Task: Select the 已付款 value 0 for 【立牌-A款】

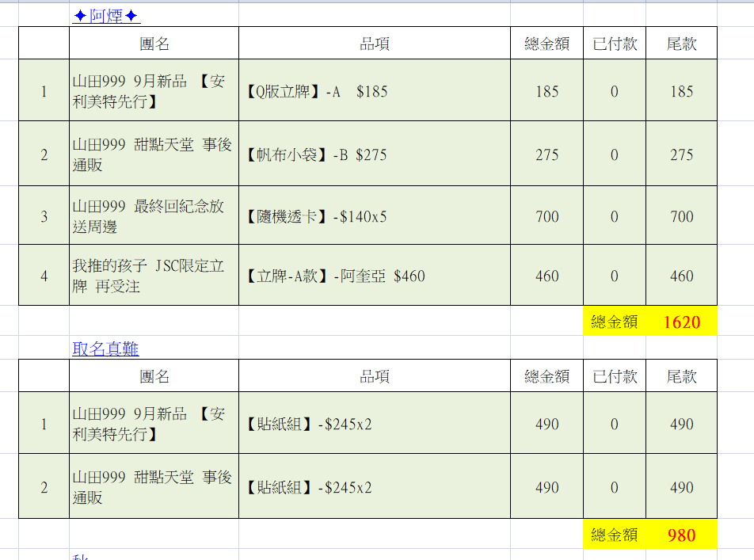Action: click(615, 275)
